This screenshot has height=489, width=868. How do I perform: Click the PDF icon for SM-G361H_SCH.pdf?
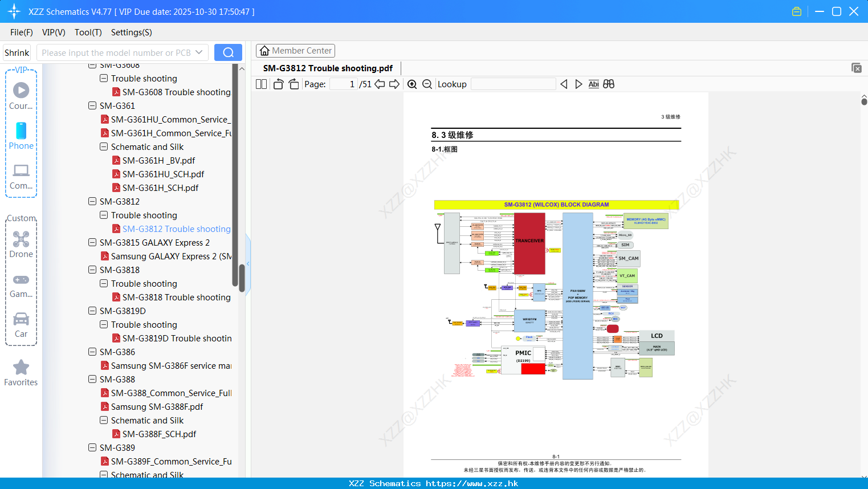[x=116, y=188]
